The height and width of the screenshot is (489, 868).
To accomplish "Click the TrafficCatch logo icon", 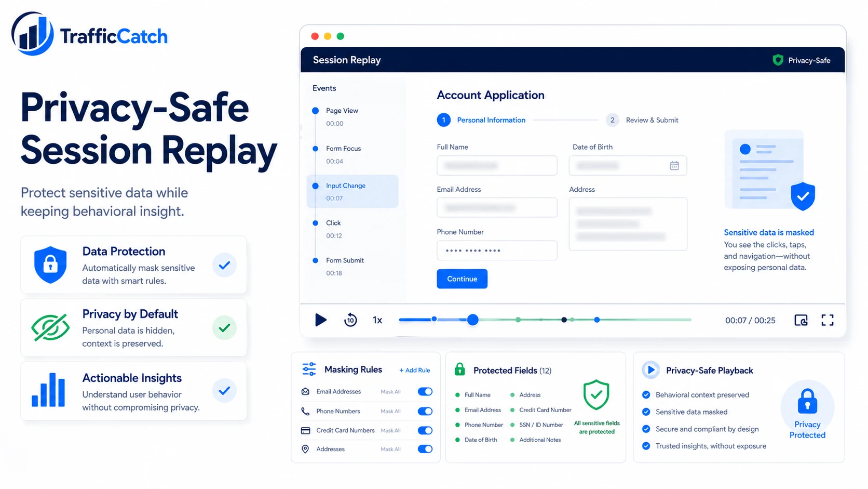I will 32,34.
